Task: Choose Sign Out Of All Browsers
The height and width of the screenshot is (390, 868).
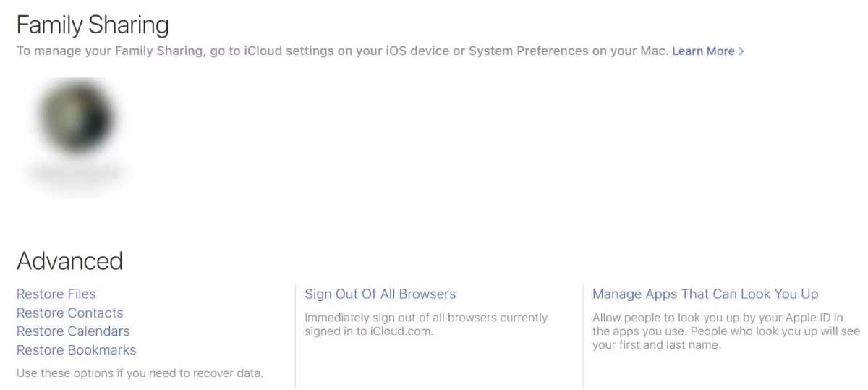Action: [380, 294]
